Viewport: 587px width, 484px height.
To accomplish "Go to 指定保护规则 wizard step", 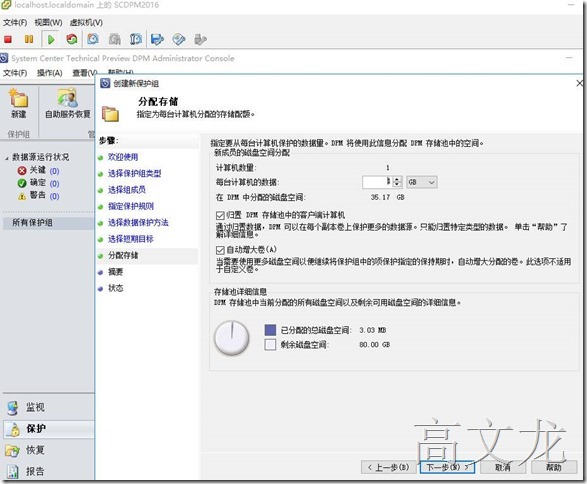I will (131, 206).
